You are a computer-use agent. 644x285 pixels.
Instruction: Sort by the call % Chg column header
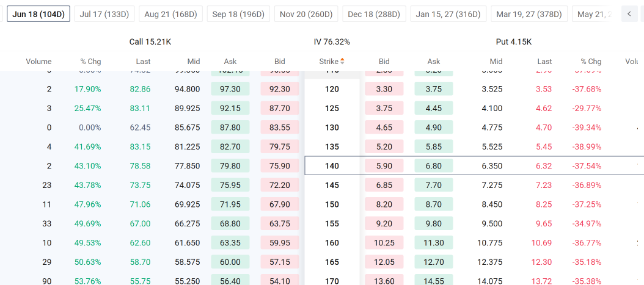[91, 62]
